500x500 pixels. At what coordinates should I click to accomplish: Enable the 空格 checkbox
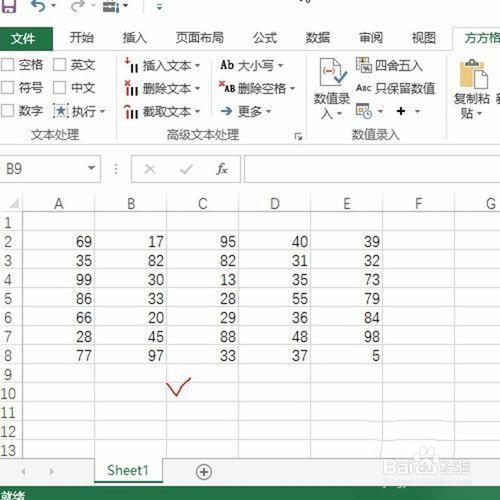pos(8,64)
